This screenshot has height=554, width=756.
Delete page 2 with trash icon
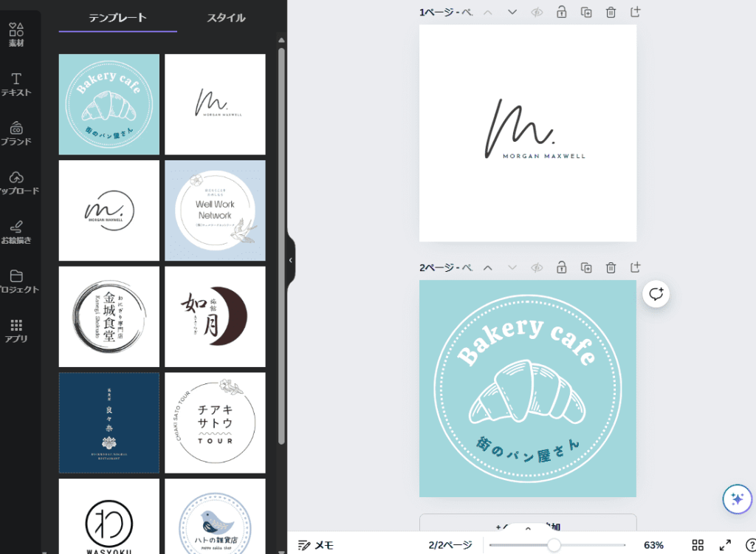click(611, 267)
